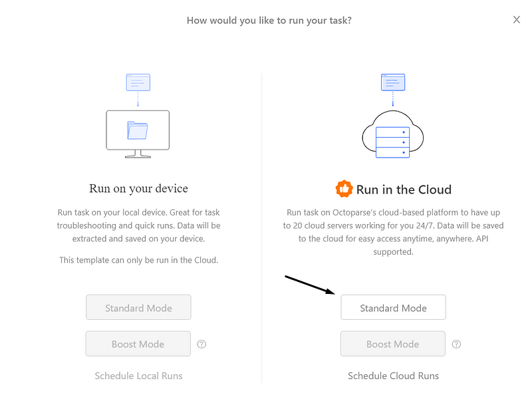Click browser window icon above the monitor
This screenshot has height=397, width=532.
[x=138, y=82]
